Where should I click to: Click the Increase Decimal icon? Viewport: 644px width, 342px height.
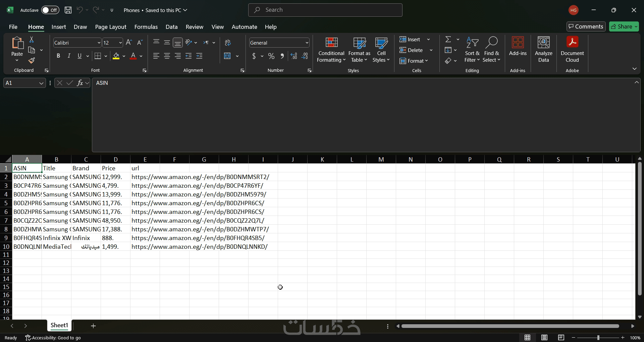[294, 56]
